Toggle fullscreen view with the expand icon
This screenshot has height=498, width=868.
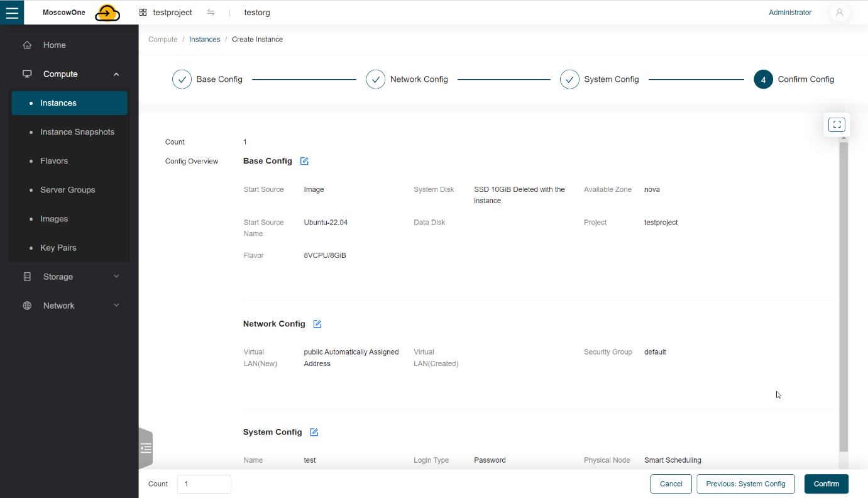[x=837, y=124]
